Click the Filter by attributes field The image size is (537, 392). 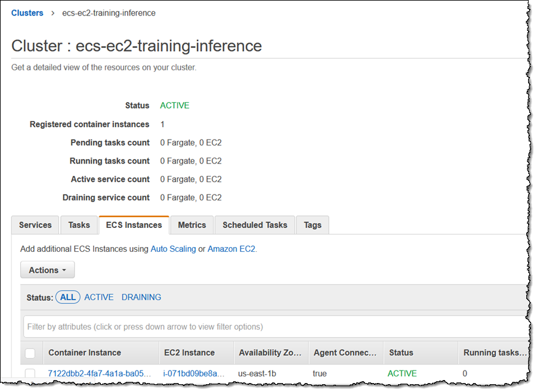(x=268, y=327)
